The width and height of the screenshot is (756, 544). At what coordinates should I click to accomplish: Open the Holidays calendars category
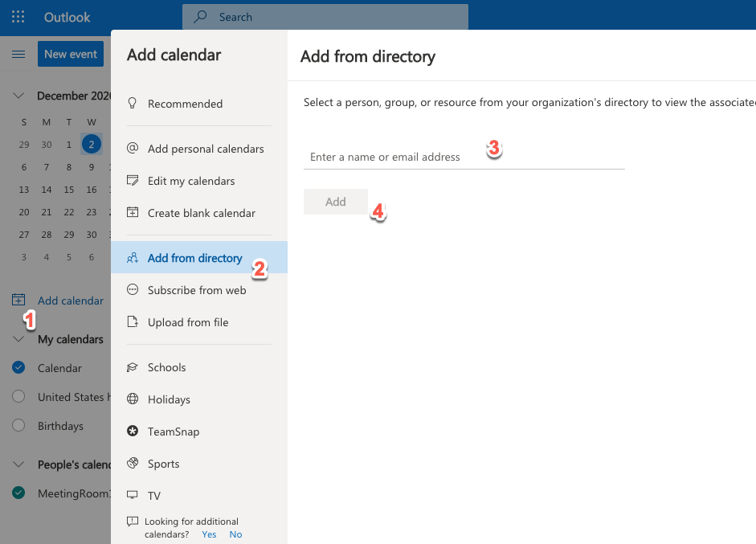click(199, 399)
